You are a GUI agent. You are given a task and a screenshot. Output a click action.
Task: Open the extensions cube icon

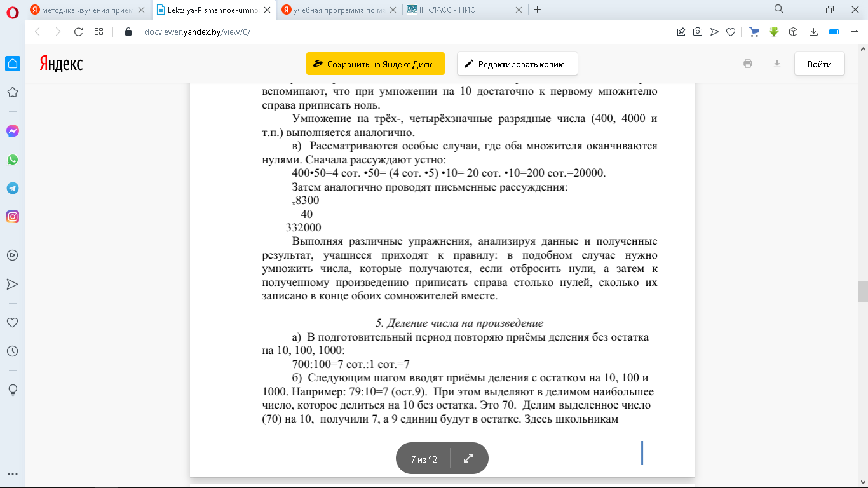[793, 32]
